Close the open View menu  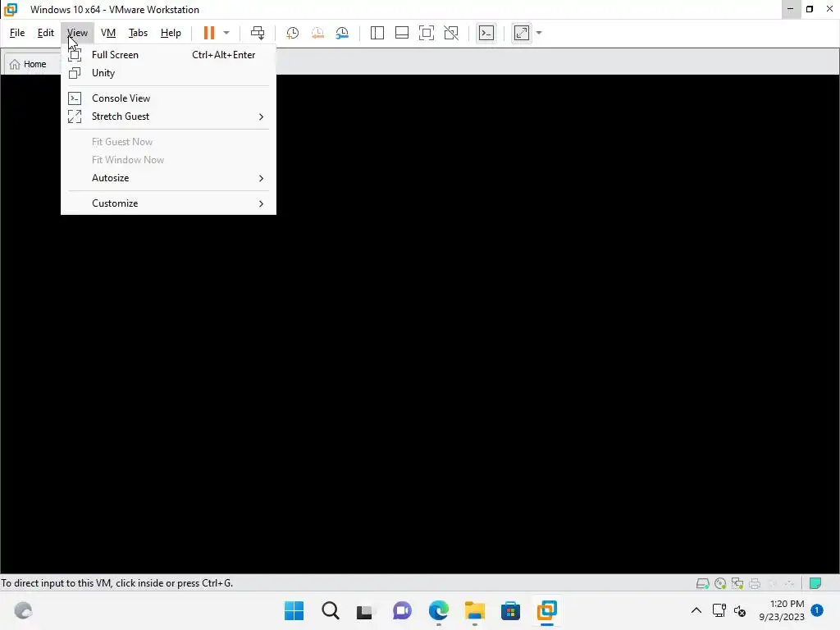coord(78,33)
